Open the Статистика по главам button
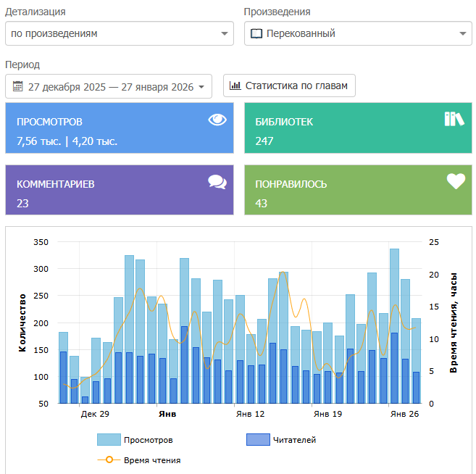476x474 pixels. (x=289, y=86)
